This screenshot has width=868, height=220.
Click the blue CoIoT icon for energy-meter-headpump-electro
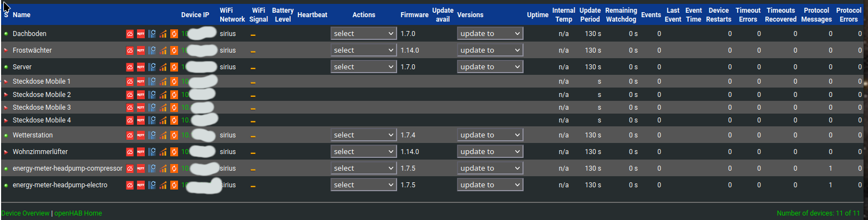tap(152, 185)
